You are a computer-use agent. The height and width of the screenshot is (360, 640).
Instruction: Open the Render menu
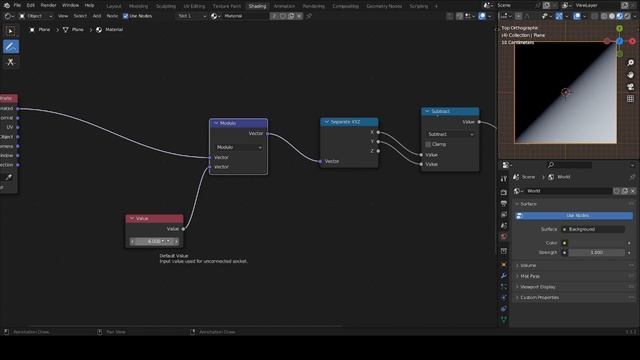coord(48,5)
